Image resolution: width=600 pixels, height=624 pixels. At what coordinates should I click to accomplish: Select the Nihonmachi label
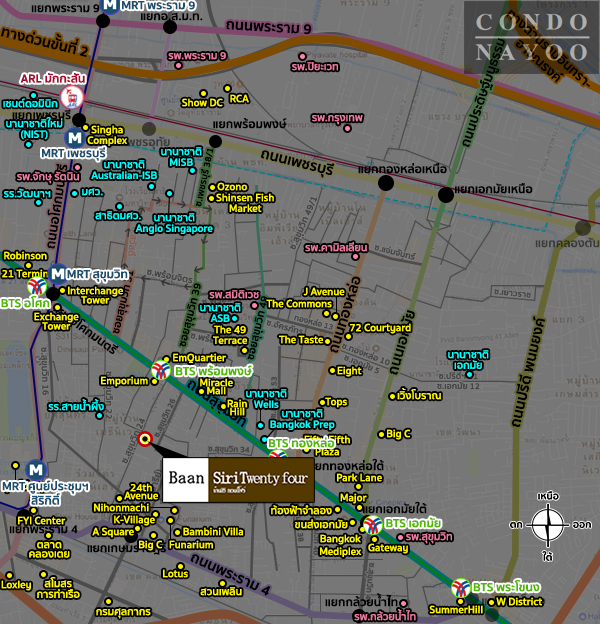click(121, 507)
